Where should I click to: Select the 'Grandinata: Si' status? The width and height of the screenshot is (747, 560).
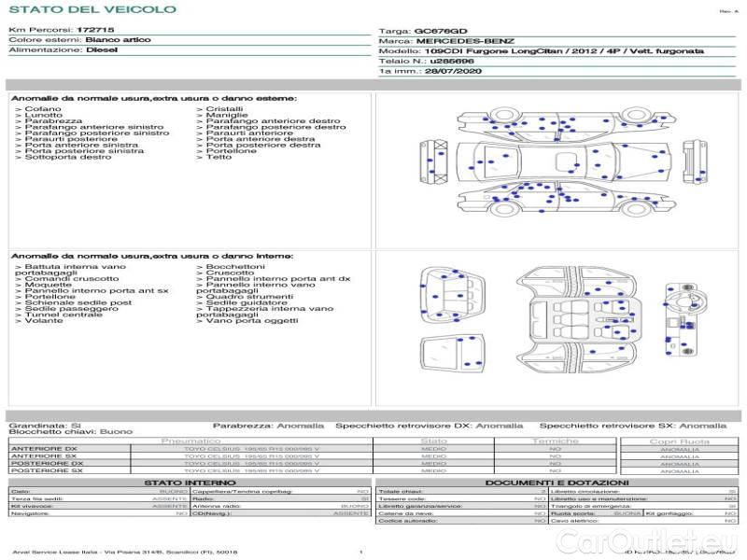click(45, 426)
